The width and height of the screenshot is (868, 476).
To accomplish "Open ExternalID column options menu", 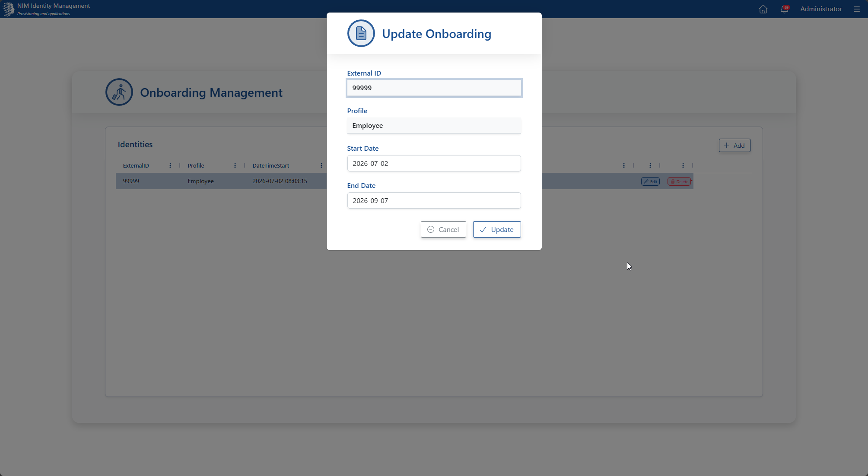I will (x=170, y=165).
